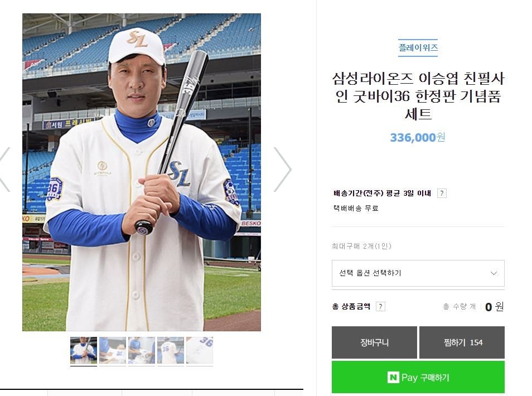This screenshot has width=532, height=396.
Task: Click the 삼성라이온즈 이승엽 product title
Action: click(x=418, y=96)
